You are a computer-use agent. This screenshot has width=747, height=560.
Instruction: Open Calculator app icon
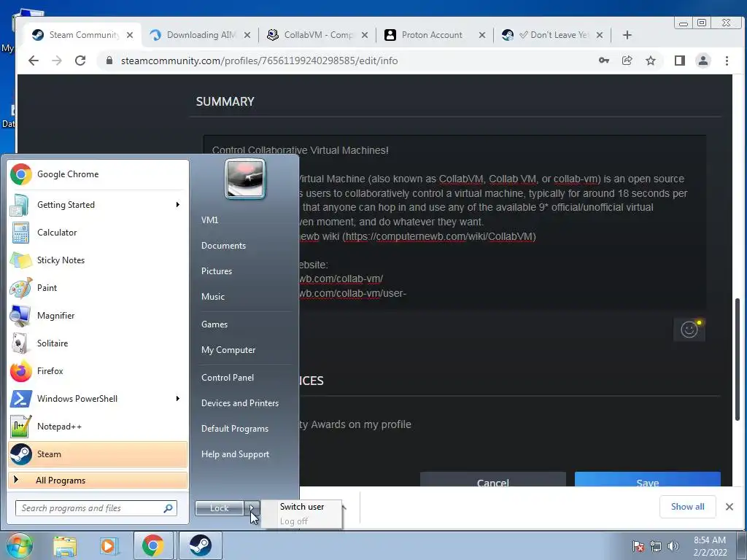pos(20,233)
